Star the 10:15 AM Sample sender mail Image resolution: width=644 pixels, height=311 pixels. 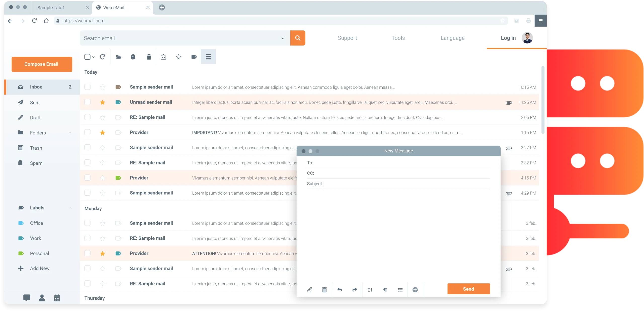click(x=102, y=87)
